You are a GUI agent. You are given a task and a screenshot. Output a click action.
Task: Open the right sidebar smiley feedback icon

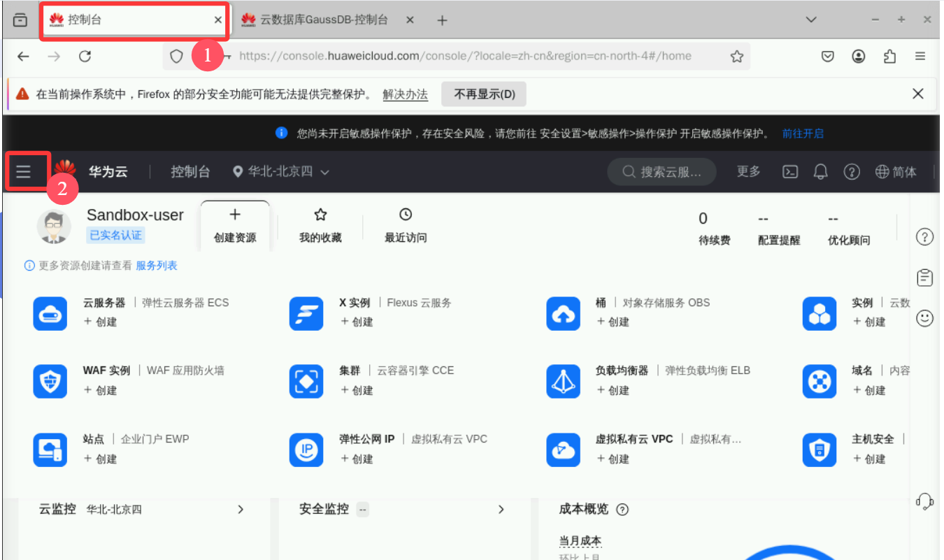[x=924, y=318]
